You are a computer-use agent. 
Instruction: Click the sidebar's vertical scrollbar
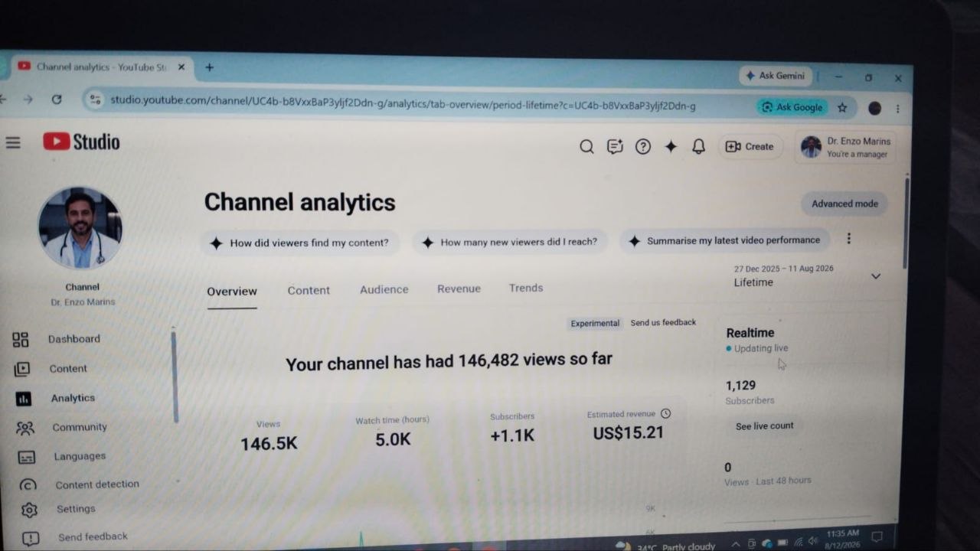click(175, 377)
